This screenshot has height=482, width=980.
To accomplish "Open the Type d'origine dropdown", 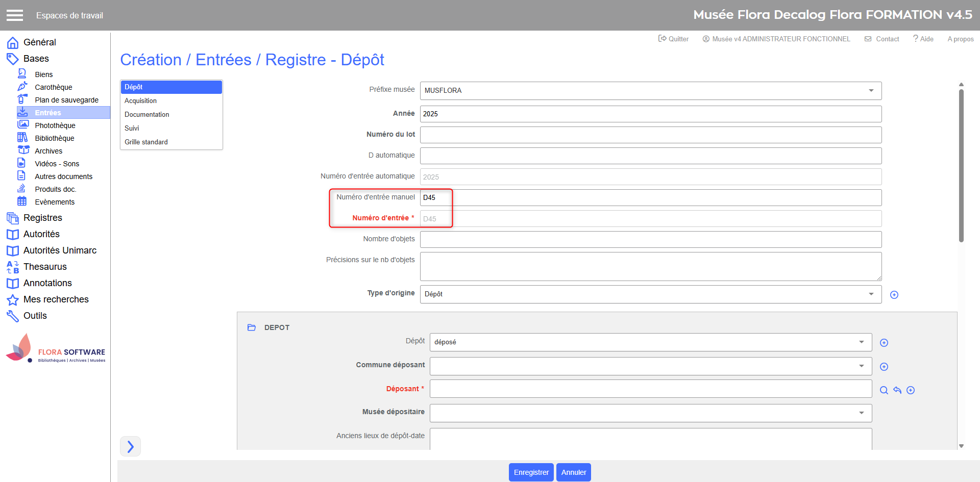I will click(871, 294).
